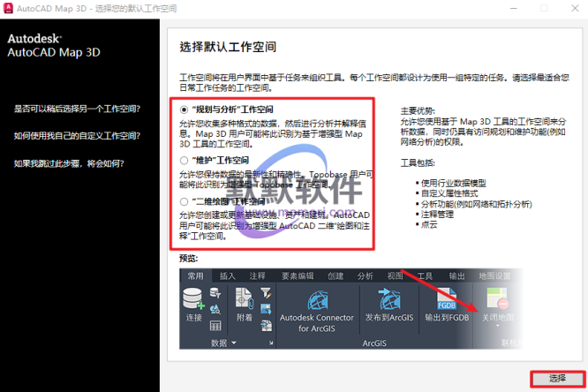The width and height of the screenshot is (588, 392).
Task: Click the funnel filter icon beside Attach
Action: [265, 292]
